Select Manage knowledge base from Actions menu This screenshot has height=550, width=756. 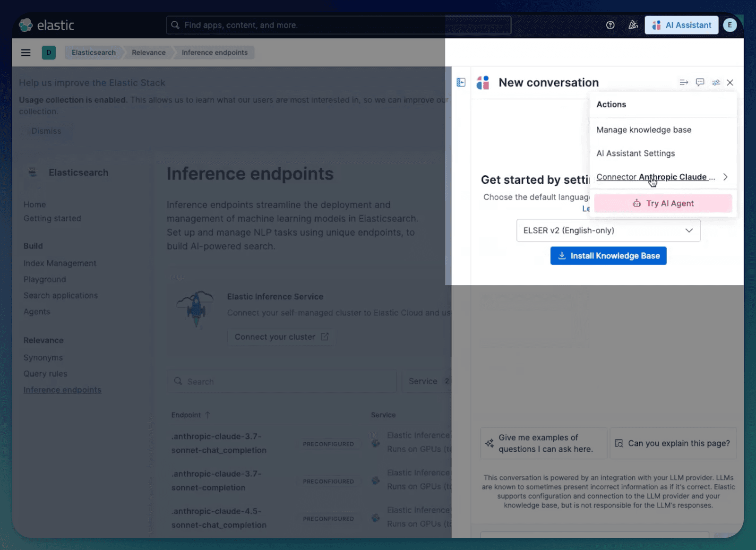pos(644,129)
